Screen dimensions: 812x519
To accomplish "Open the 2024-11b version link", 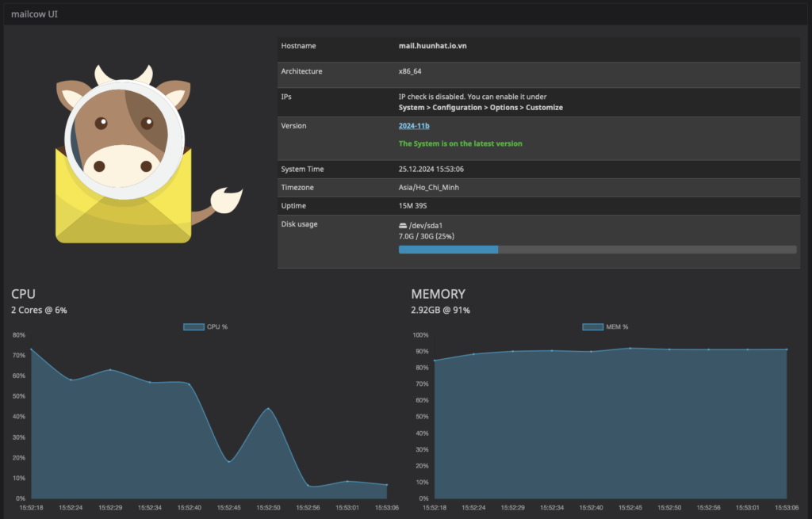I will click(414, 126).
